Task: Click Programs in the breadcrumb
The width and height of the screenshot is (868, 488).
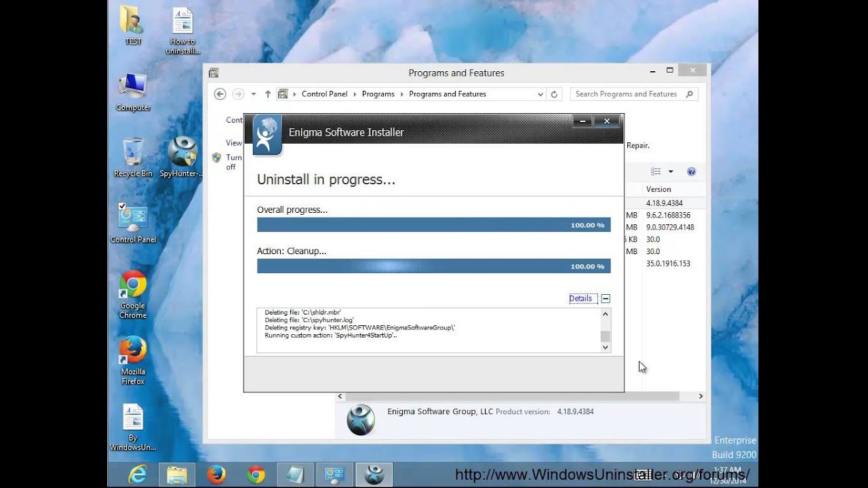Action: (x=378, y=94)
